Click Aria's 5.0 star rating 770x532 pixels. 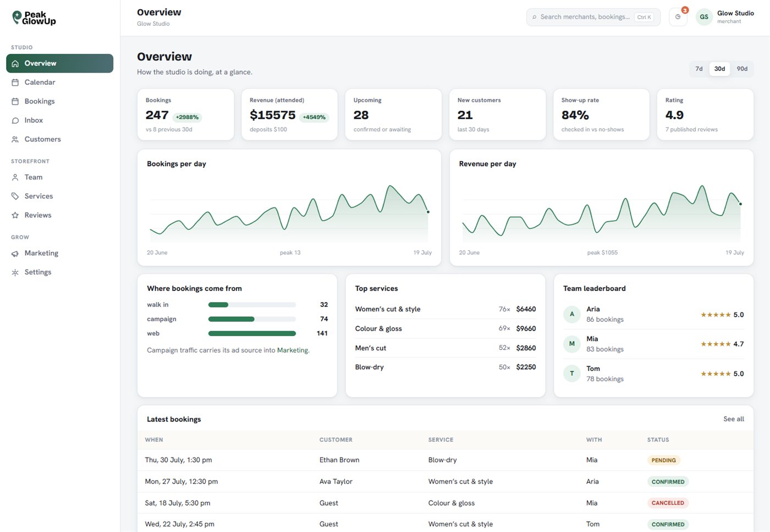[x=722, y=315]
